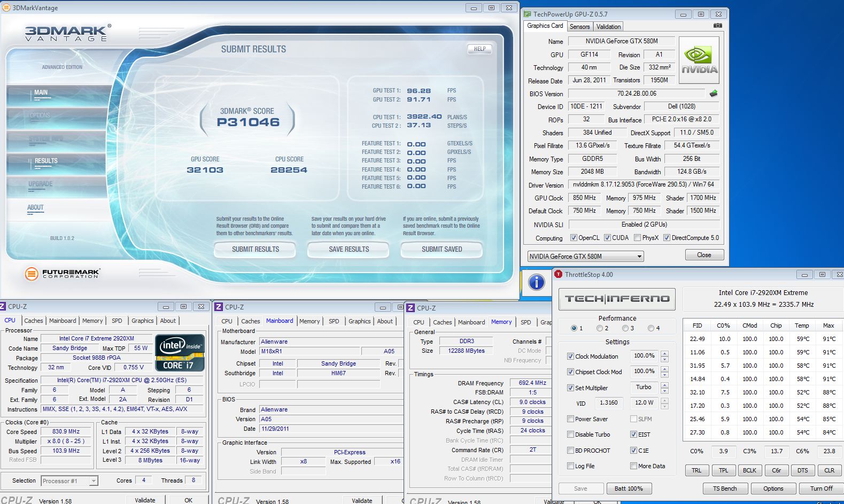Toggle the C1E checkbox

tap(633, 451)
